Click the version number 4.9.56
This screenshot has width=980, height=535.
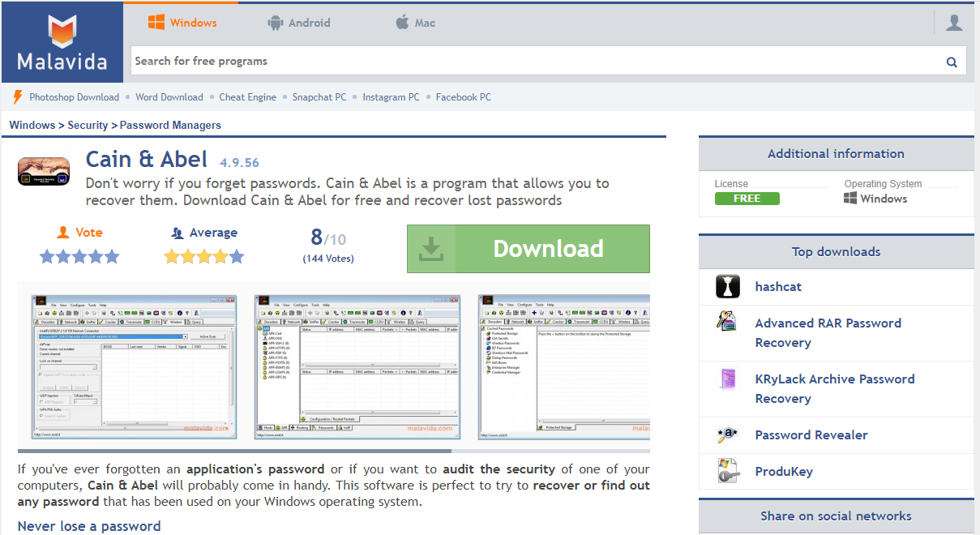239,163
